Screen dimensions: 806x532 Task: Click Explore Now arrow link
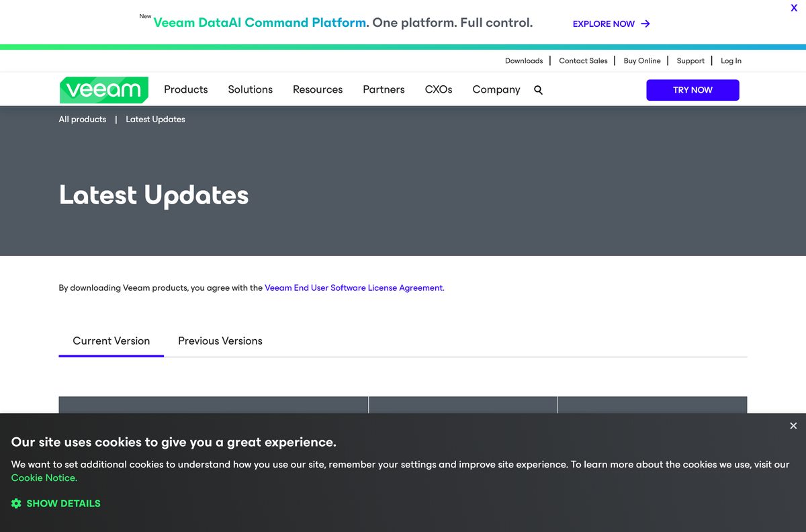611,24
